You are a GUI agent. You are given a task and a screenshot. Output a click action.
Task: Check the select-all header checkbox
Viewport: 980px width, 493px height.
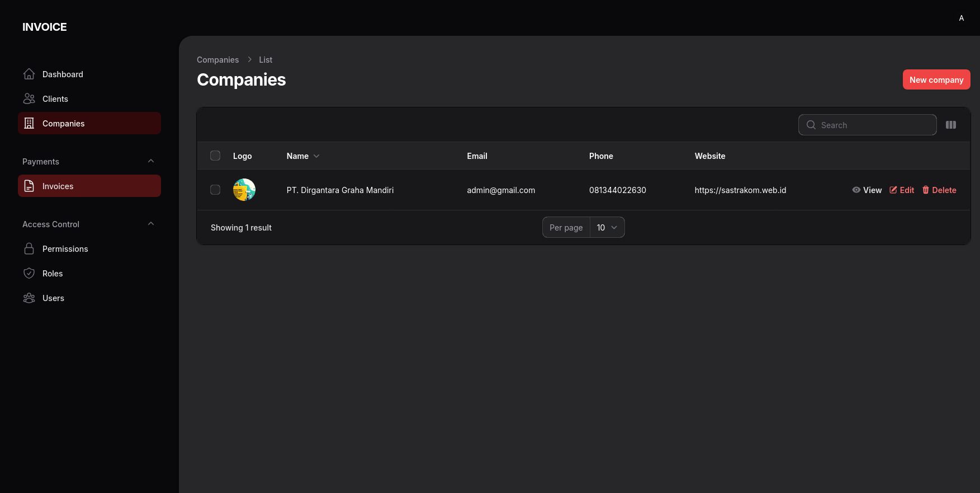215,156
